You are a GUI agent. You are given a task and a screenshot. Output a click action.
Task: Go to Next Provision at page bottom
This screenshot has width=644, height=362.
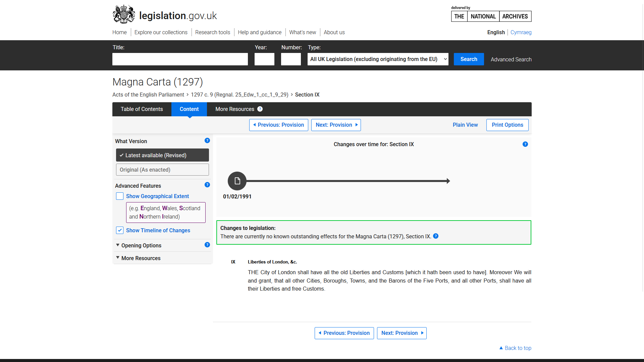click(x=402, y=333)
